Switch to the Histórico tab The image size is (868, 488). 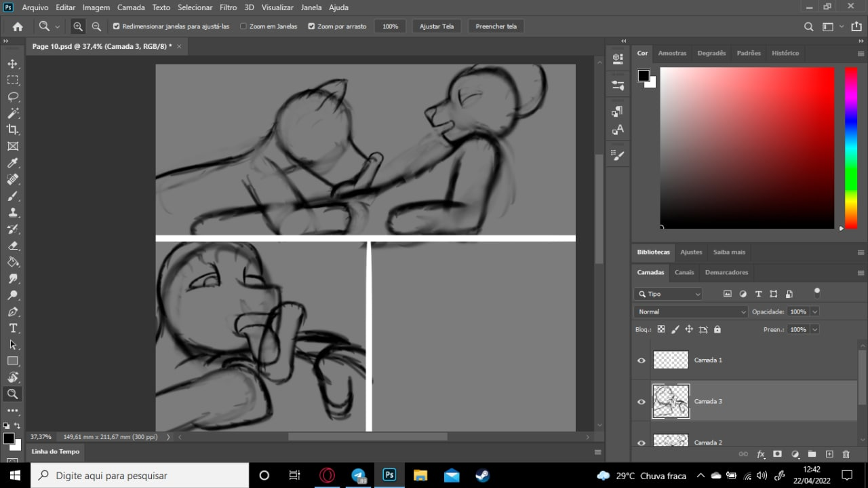tap(785, 53)
